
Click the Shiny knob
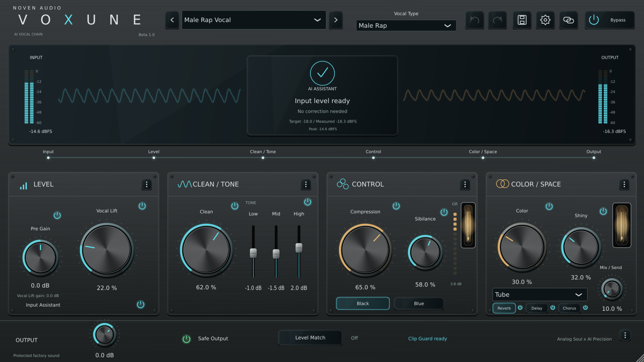581,247
